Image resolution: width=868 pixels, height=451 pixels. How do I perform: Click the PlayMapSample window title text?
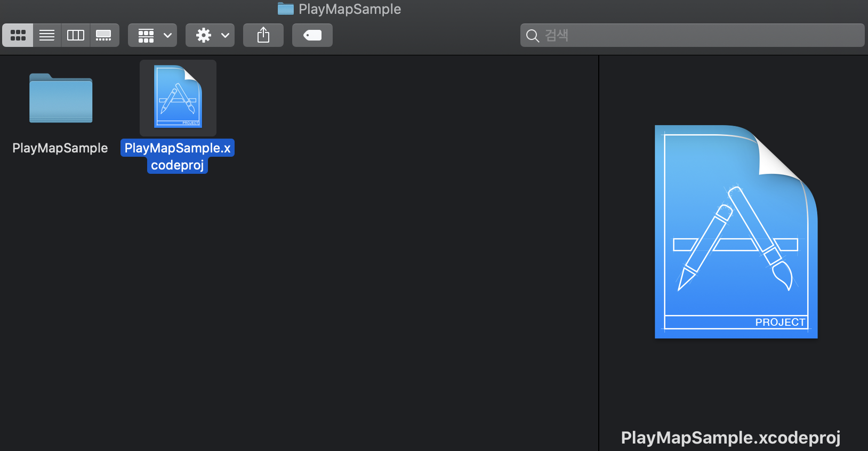[350, 9]
